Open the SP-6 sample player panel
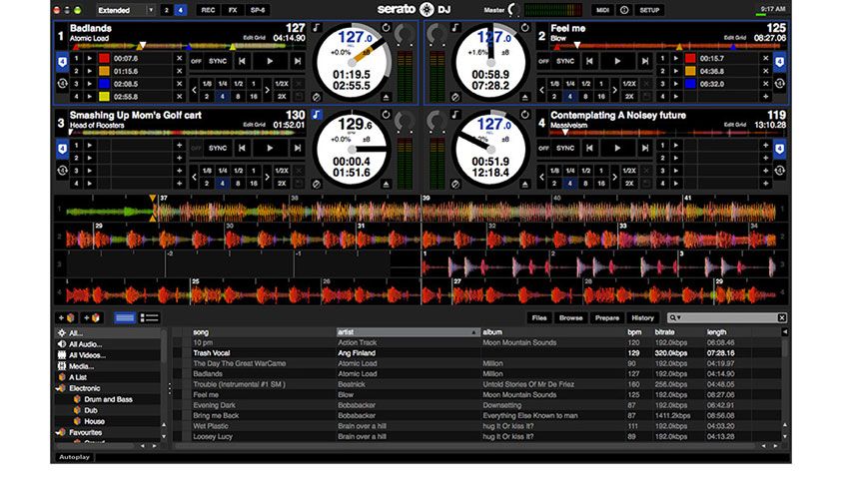This screenshot has width=849, height=504. click(x=258, y=10)
